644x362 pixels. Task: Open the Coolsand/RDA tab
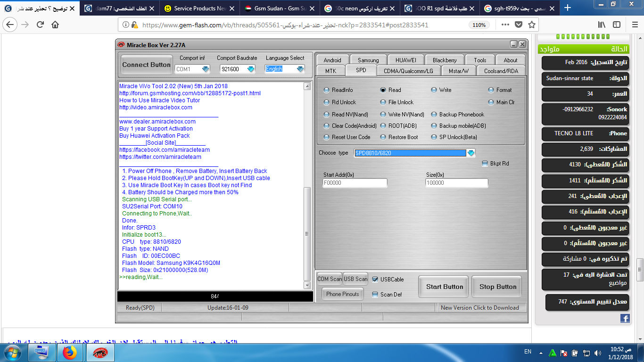pyautogui.click(x=501, y=71)
